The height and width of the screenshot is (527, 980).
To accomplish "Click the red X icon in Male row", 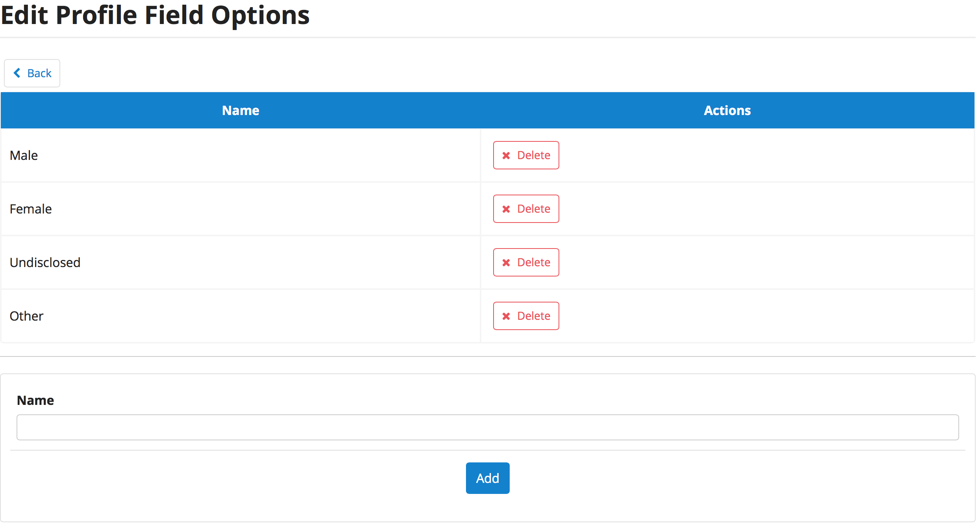I will tap(506, 156).
